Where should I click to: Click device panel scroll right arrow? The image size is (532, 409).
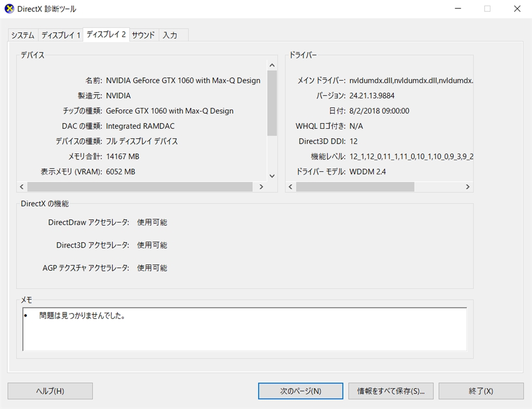click(261, 187)
